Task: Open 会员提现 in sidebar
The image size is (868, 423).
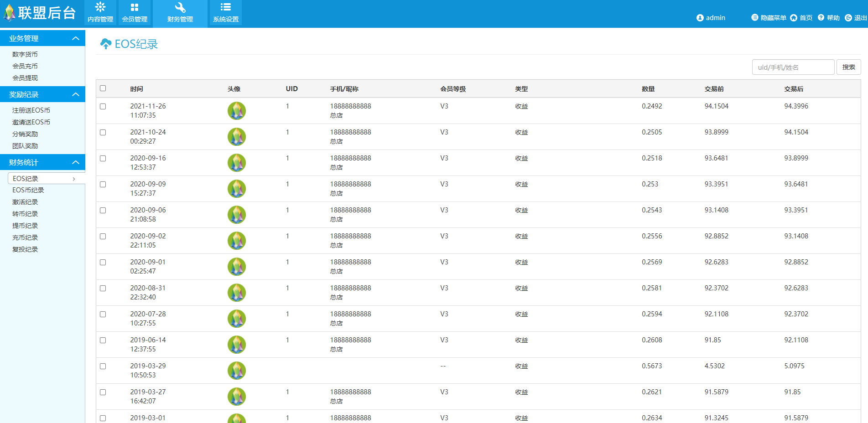Action: (25, 78)
